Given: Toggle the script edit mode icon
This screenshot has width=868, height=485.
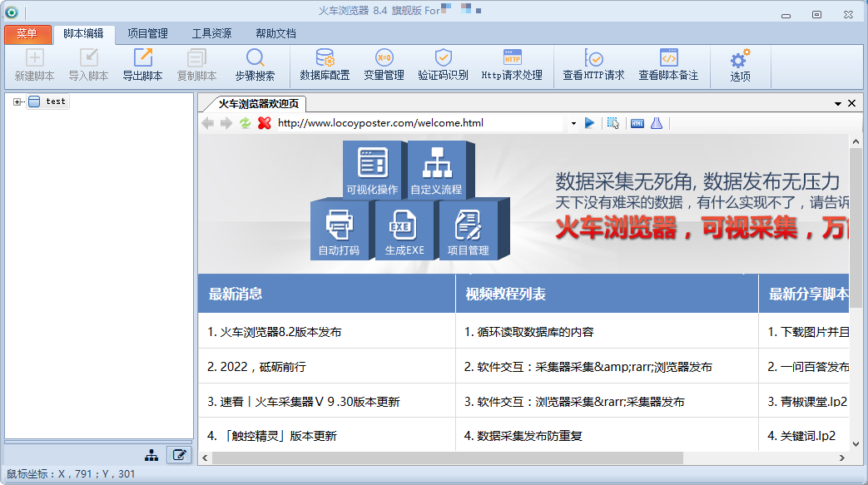Looking at the screenshot, I should click(x=178, y=455).
